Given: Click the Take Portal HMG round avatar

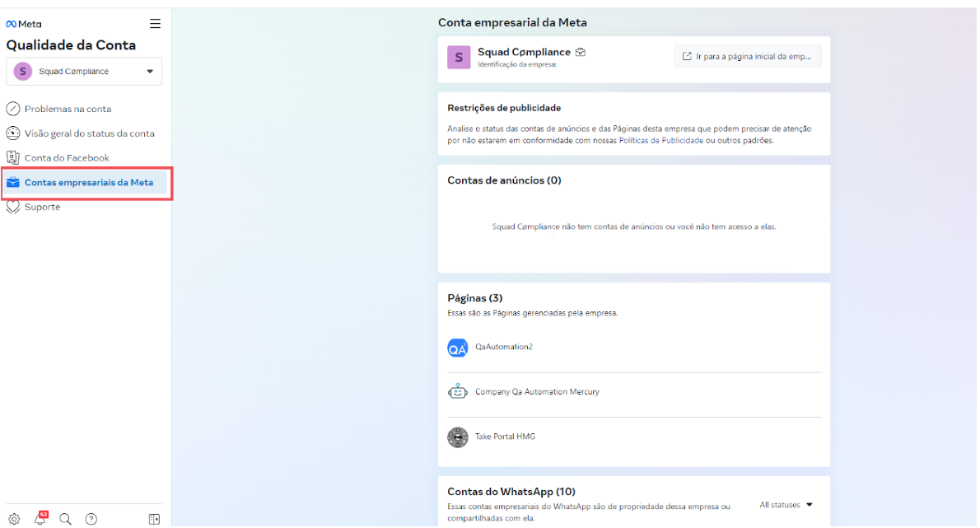Looking at the screenshot, I should (458, 437).
